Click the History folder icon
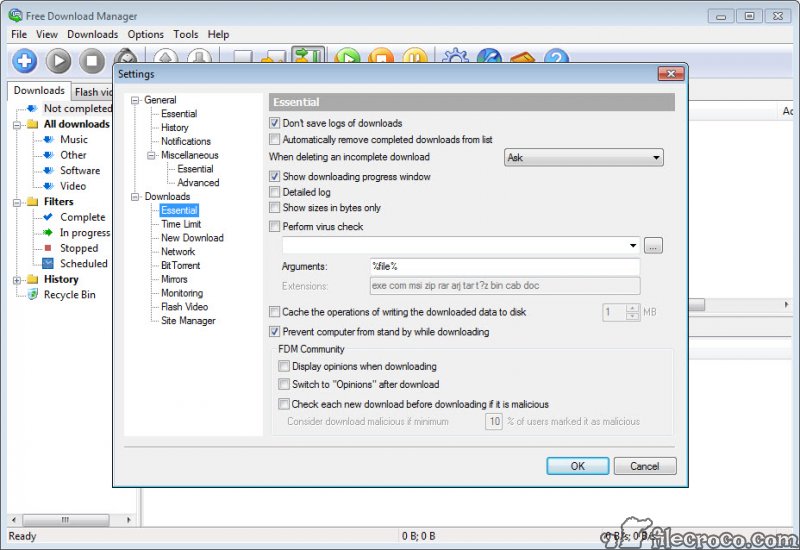Screen dimensions: 800x550 pos(32,279)
